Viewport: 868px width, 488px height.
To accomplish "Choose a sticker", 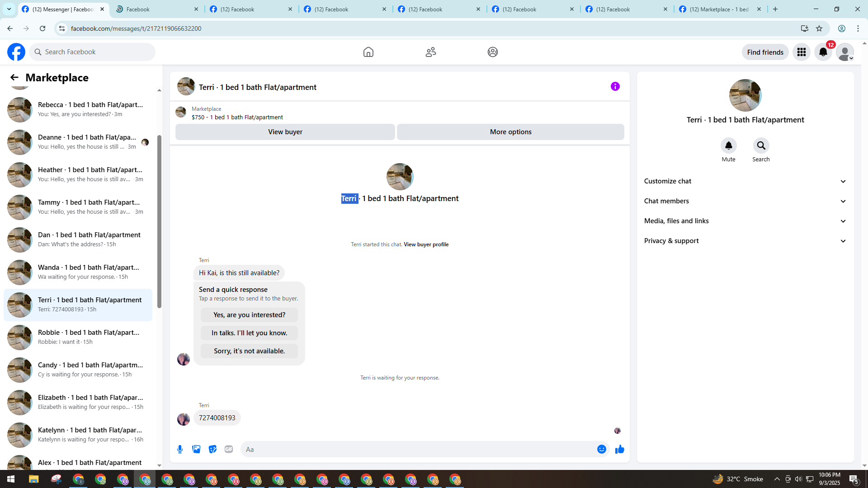I will click(212, 449).
